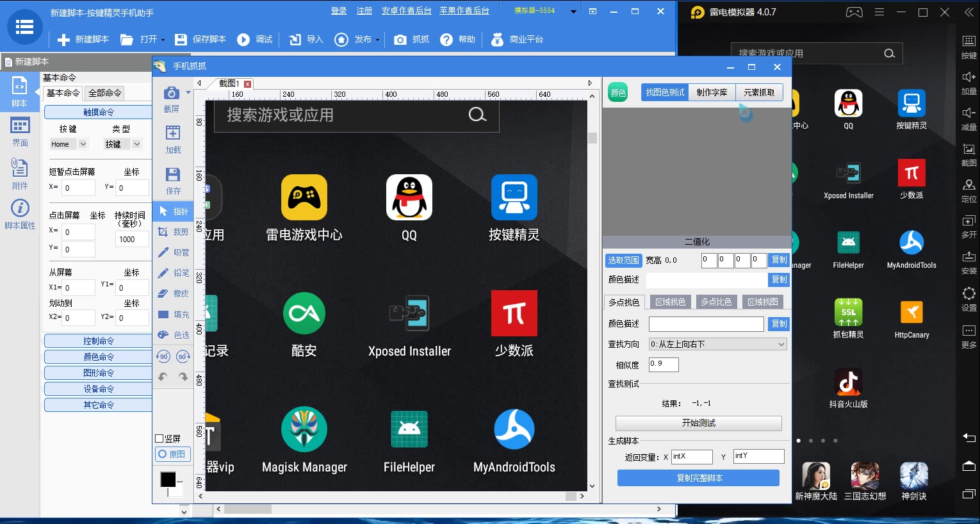The image size is (980, 524).
Task: Open the 按键 Home key dropdown
Action: pyautogui.click(x=83, y=144)
